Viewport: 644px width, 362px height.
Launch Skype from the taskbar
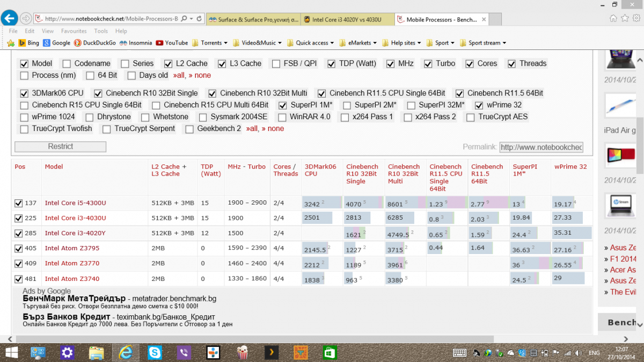[x=155, y=353]
